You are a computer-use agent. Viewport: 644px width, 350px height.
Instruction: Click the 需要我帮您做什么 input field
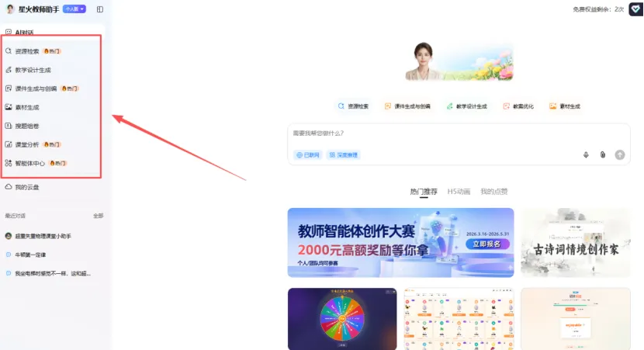point(459,133)
